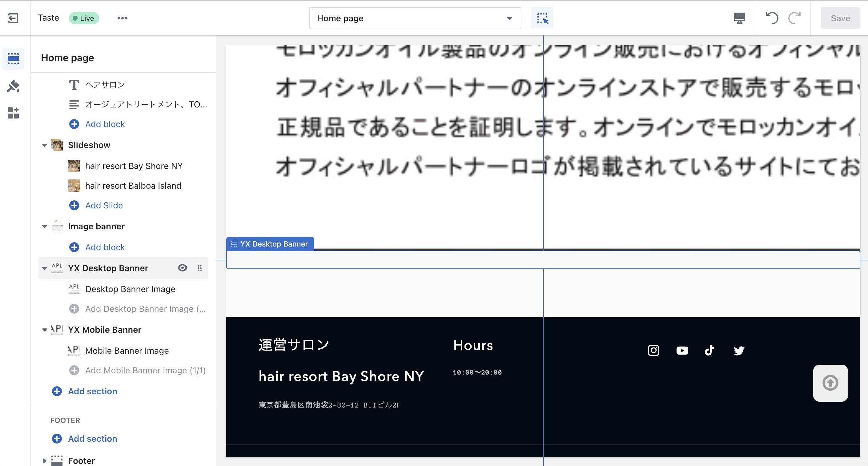Open the Home page template dropdown
Viewport: 868px width, 466px height.
(415, 18)
